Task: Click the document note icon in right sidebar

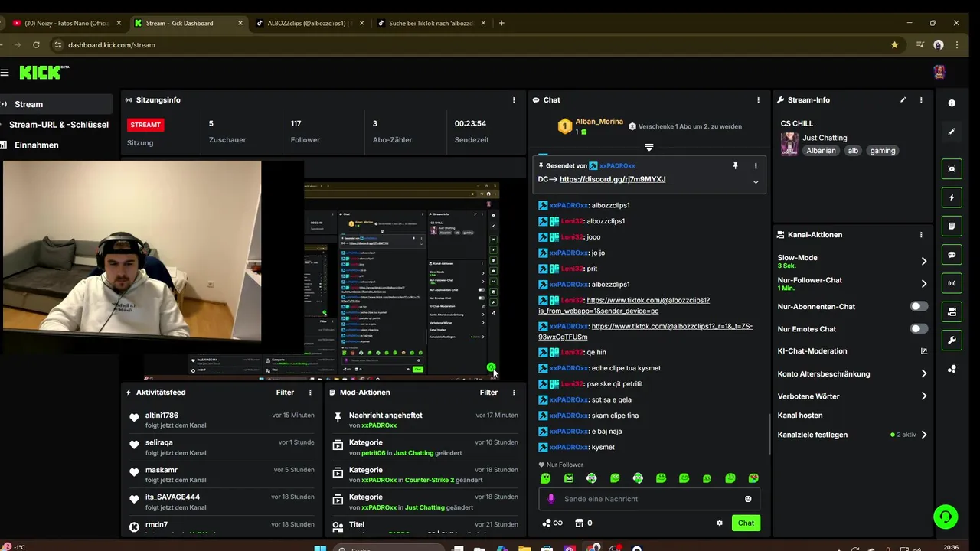Action: coord(952,226)
